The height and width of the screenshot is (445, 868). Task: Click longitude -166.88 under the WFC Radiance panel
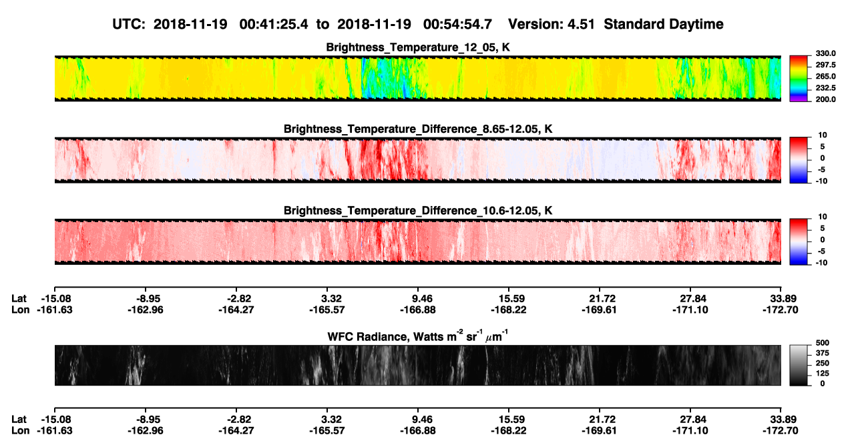pyautogui.click(x=418, y=430)
